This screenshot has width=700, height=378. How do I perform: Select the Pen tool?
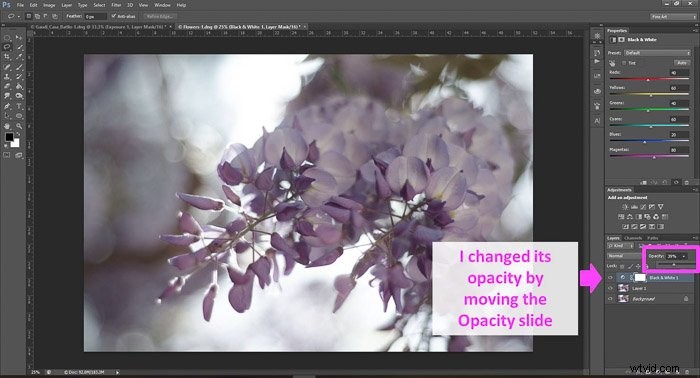pyautogui.click(x=7, y=106)
